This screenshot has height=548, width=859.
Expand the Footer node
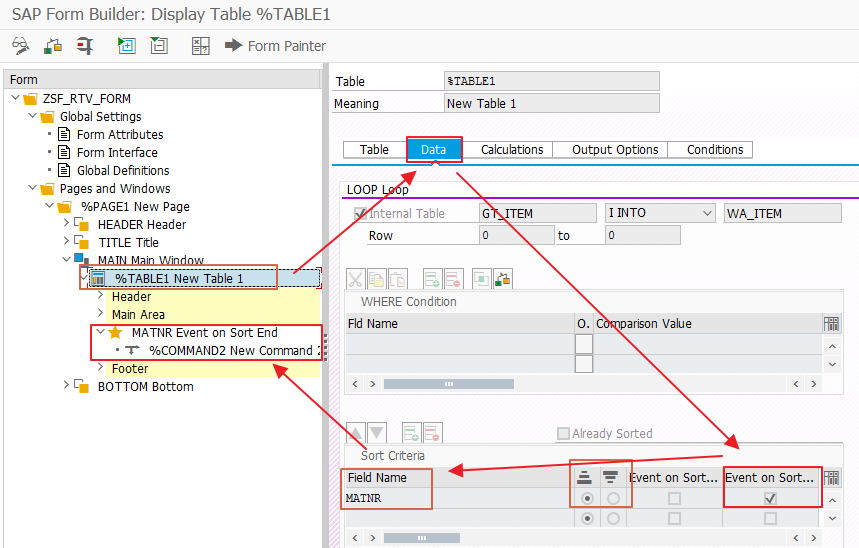[100, 367]
